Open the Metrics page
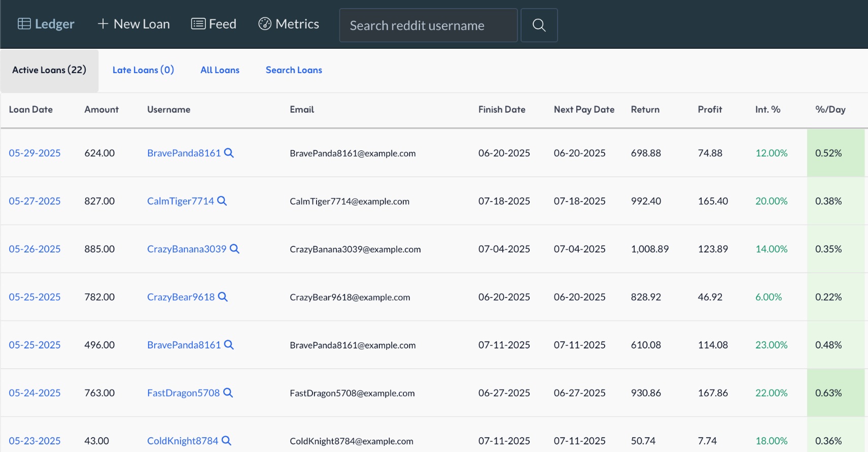 [x=289, y=24]
